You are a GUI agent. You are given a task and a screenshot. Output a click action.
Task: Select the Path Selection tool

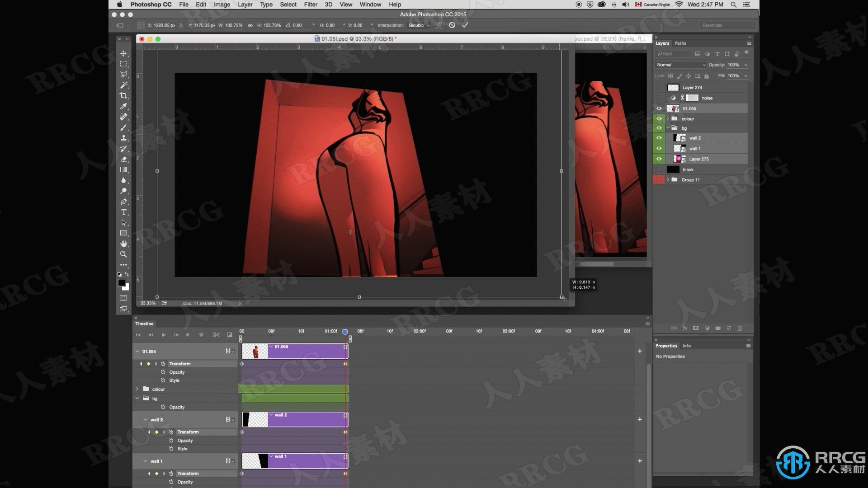pyautogui.click(x=123, y=223)
